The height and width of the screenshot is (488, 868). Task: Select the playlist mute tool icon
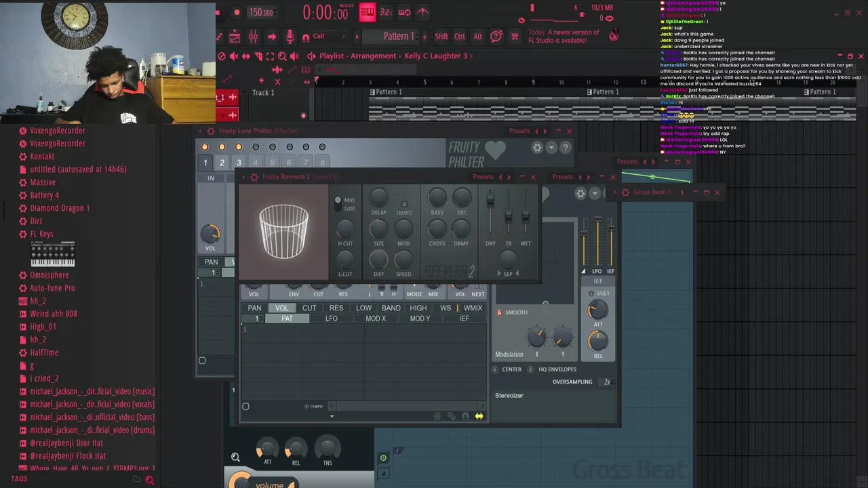coord(234,56)
